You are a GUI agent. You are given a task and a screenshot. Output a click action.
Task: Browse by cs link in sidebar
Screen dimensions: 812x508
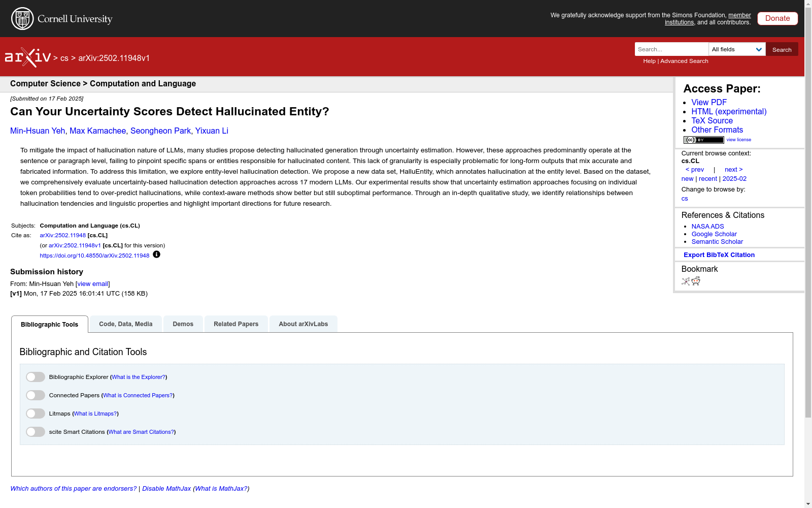[685, 199]
